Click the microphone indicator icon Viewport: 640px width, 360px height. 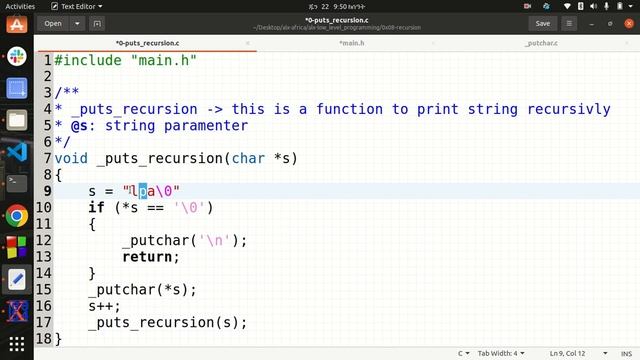tap(607, 6)
